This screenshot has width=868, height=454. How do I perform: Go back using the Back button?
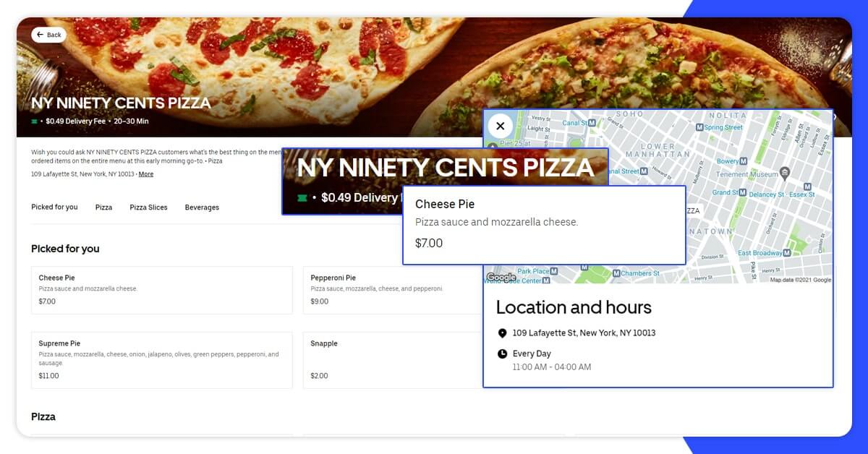pos(48,35)
